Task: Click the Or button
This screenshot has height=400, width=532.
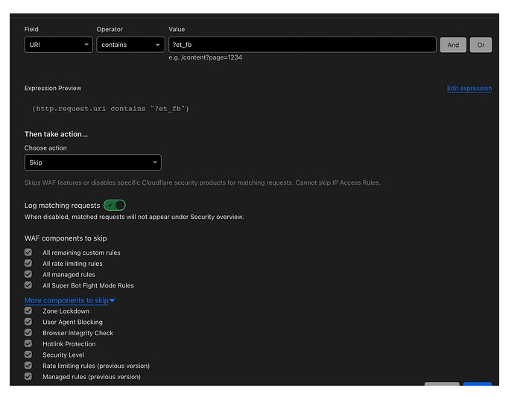Action: click(x=481, y=45)
